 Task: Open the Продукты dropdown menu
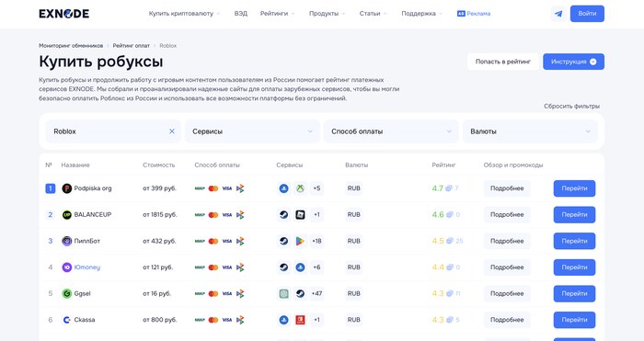(328, 14)
